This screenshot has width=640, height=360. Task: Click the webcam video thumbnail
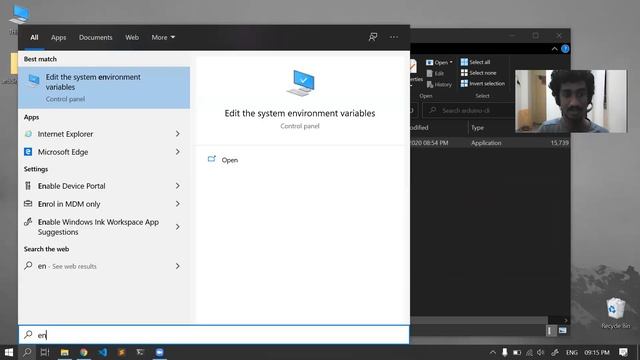(x=571, y=101)
